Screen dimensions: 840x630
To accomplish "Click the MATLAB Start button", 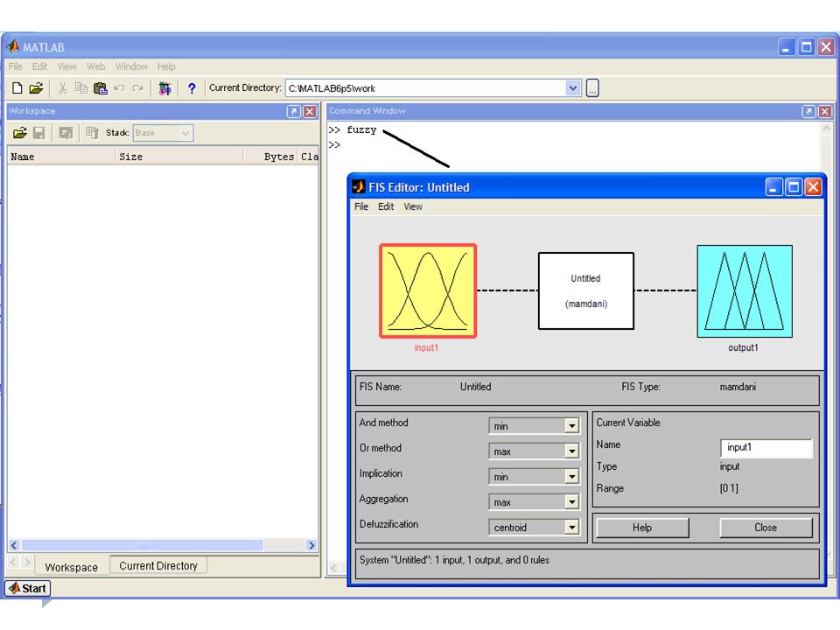I will point(28,588).
